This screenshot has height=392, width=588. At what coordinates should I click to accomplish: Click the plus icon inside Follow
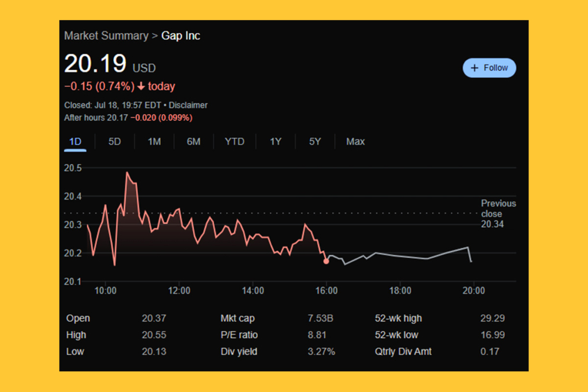(474, 68)
